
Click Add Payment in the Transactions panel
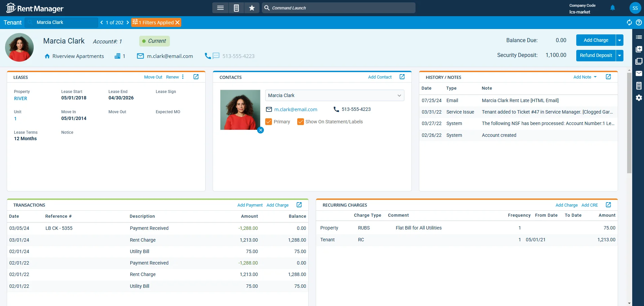pyautogui.click(x=250, y=205)
